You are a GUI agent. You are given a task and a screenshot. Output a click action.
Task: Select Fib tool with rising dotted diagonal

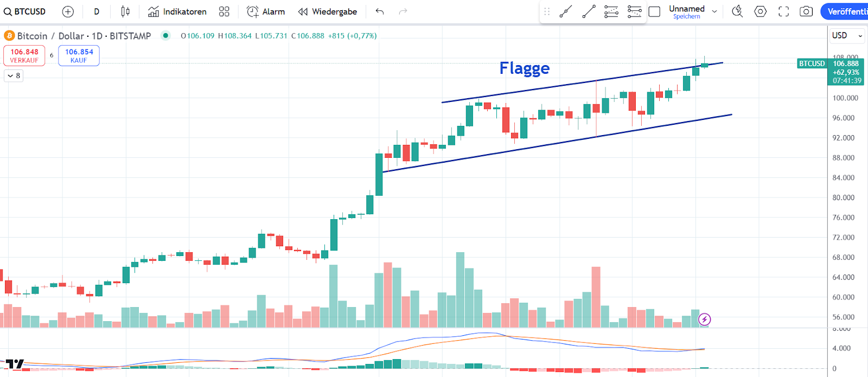click(611, 11)
